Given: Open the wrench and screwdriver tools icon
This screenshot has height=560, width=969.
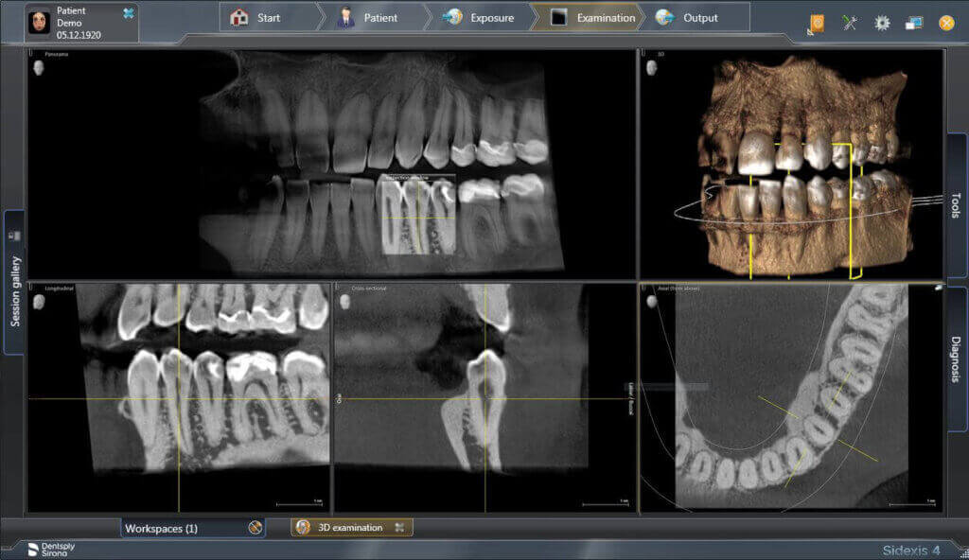Looking at the screenshot, I should point(850,24).
